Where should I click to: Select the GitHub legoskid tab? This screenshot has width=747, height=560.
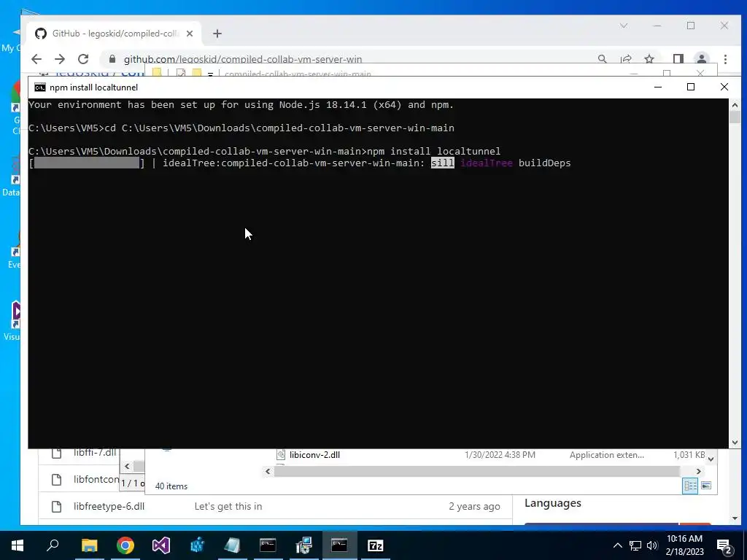(115, 34)
